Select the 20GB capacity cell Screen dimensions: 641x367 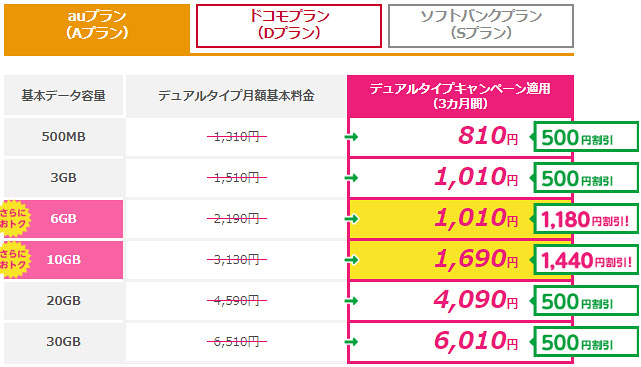coord(63,301)
